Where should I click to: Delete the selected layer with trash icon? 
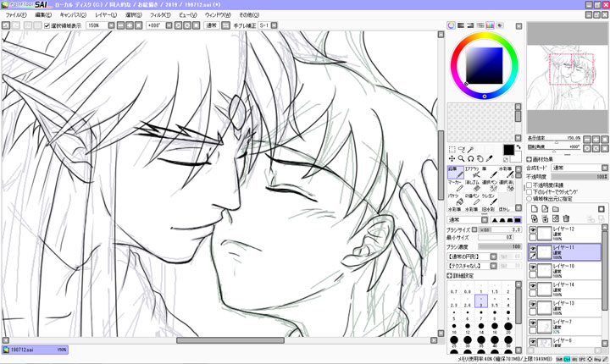point(566,218)
